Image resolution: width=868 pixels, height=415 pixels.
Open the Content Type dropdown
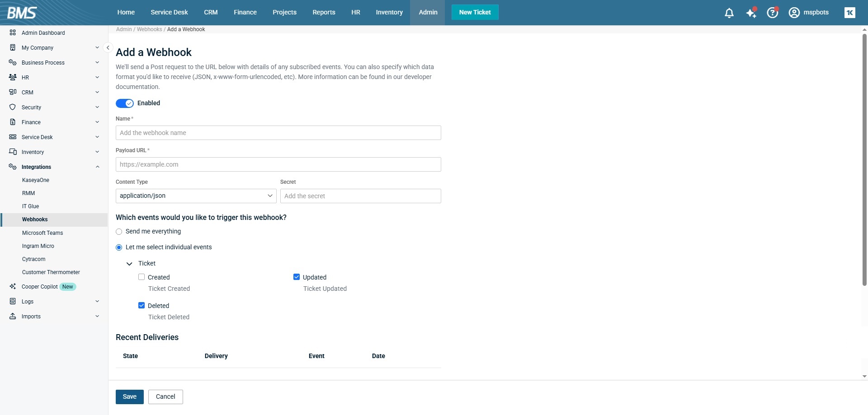(196, 196)
